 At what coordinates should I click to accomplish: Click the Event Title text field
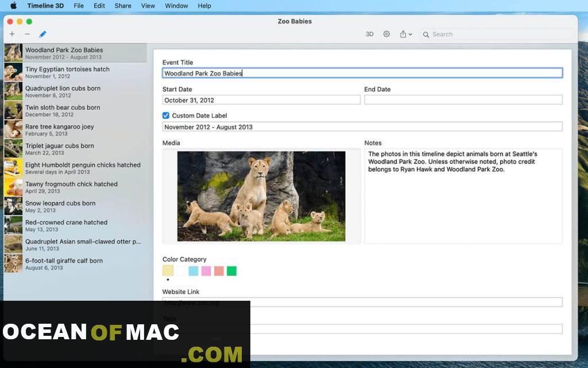point(362,73)
